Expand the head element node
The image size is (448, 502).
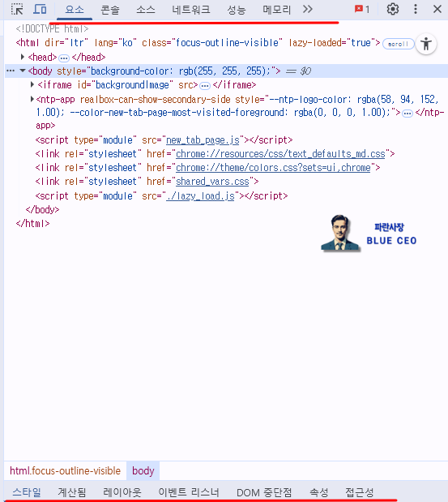(x=23, y=57)
